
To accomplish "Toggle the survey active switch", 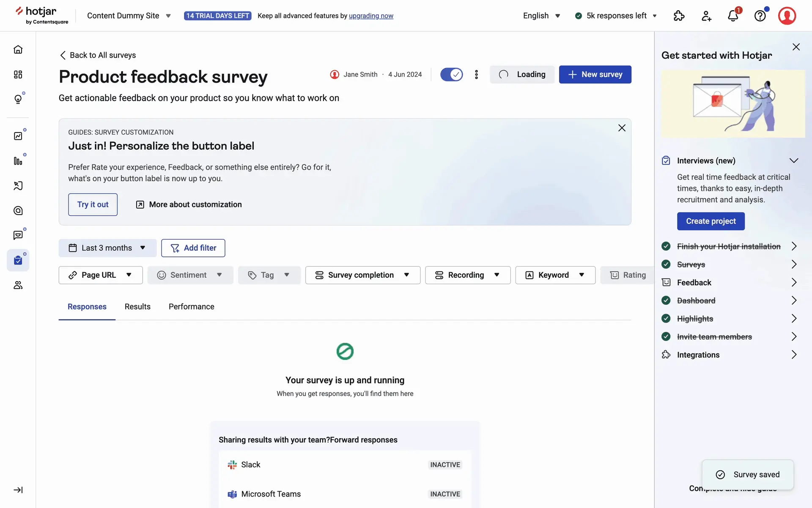I will tap(451, 75).
